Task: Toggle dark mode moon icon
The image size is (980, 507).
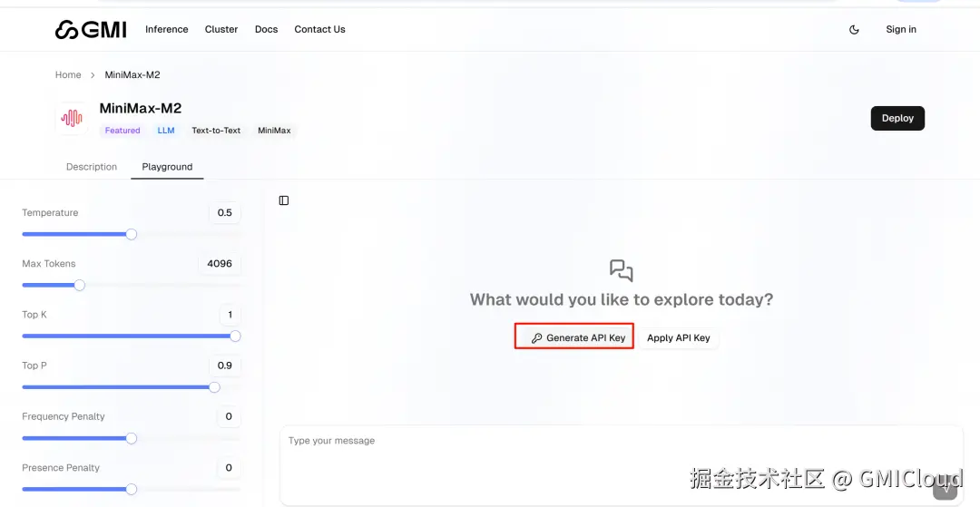Action: click(x=855, y=29)
